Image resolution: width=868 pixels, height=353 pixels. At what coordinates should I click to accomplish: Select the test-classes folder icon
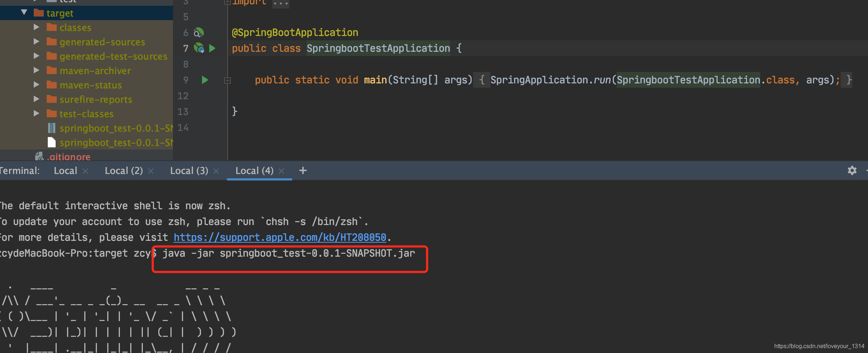click(52, 114)
